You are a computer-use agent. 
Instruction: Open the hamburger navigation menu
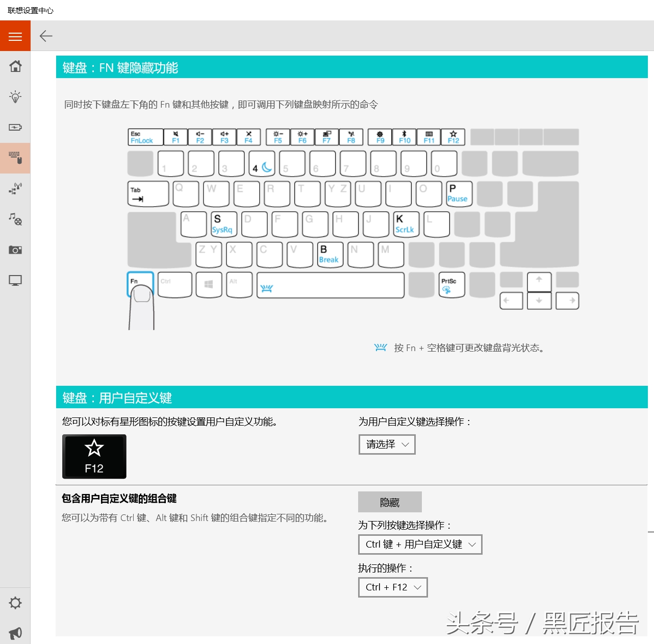(15, 36)
